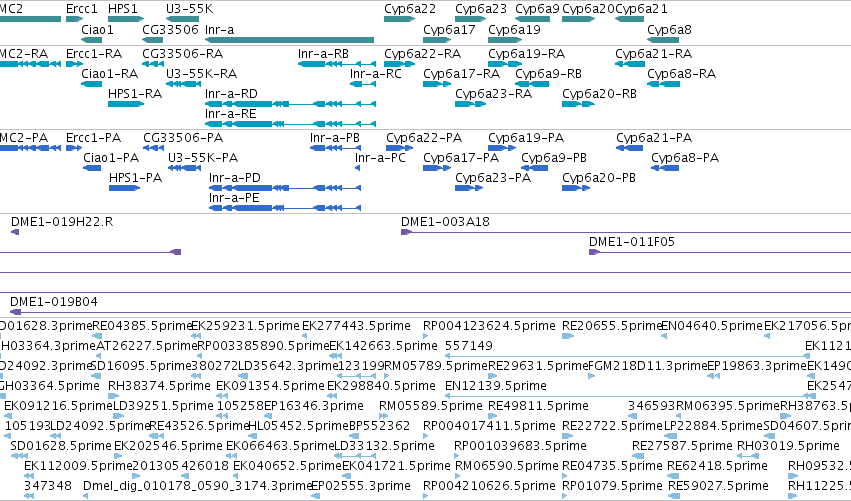Click the CG33506-RA transcript label
Viewport: 851px width, 501px height.
click(182, 54)
